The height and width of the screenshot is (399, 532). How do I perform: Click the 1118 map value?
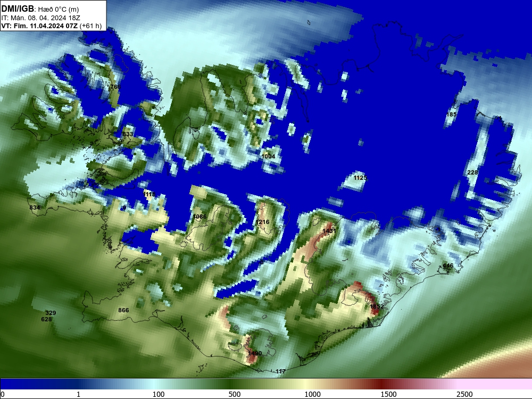149,194
